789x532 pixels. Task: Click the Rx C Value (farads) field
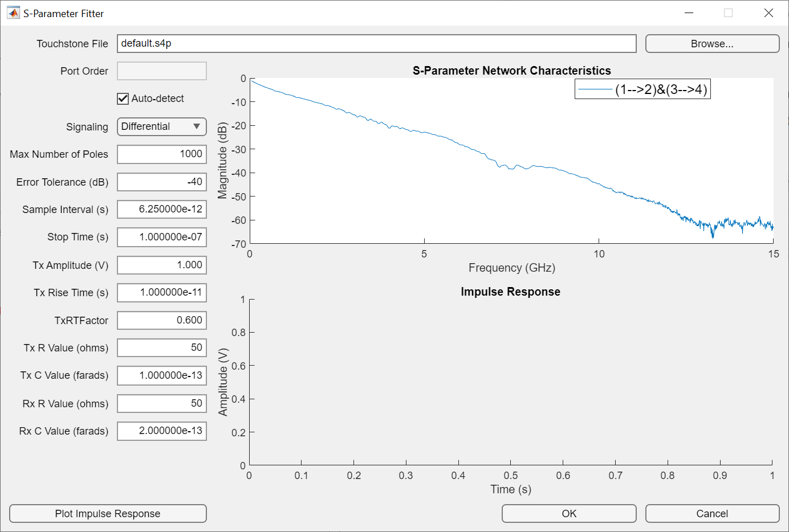161,431
